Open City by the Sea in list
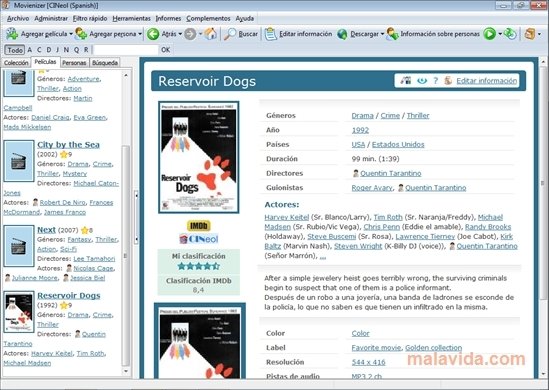The width and height of the screenshot is (549, 390). point(68,145)
